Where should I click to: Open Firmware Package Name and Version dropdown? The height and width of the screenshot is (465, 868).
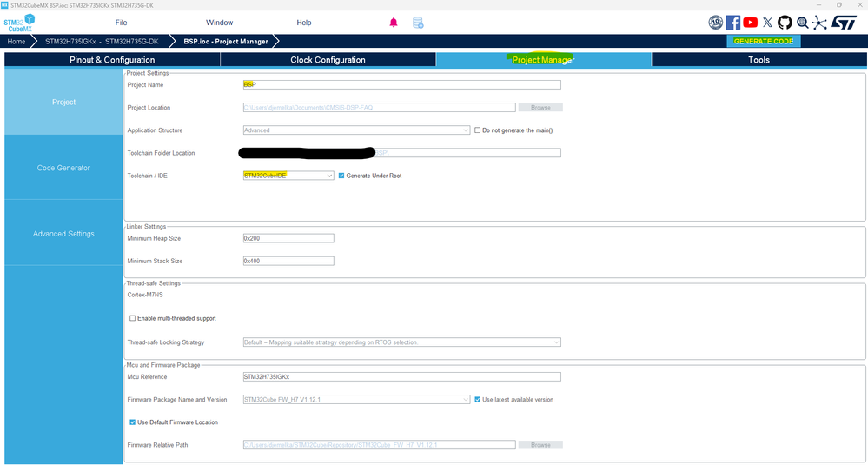(x=356, y=399)
